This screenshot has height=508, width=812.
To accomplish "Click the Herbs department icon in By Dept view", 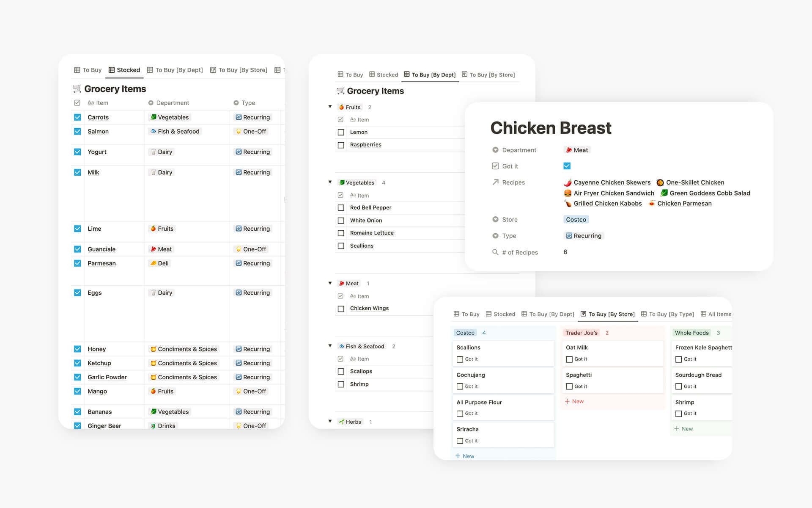I will pyautogui.click(x=342, y=421).
